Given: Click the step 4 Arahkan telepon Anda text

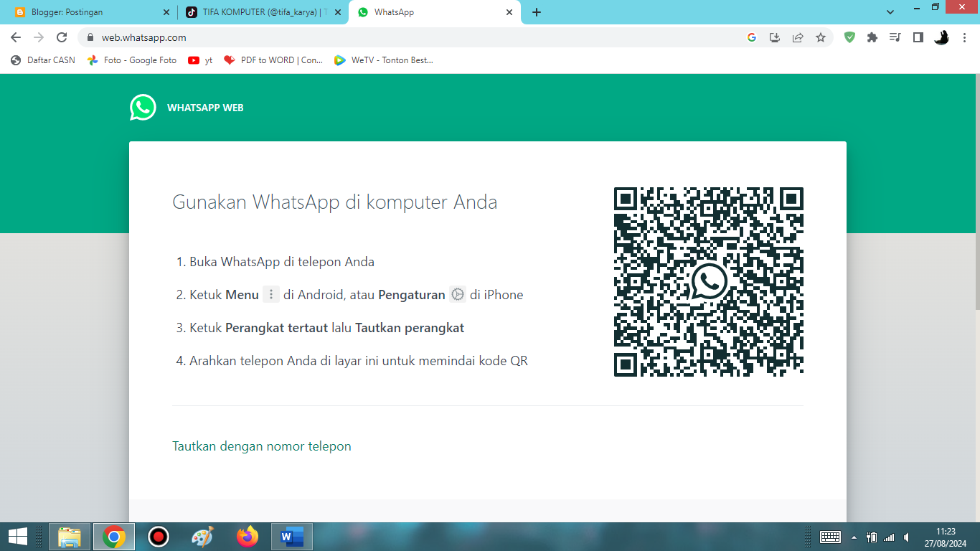Looking at the screenshot, I should pos(359,361).
